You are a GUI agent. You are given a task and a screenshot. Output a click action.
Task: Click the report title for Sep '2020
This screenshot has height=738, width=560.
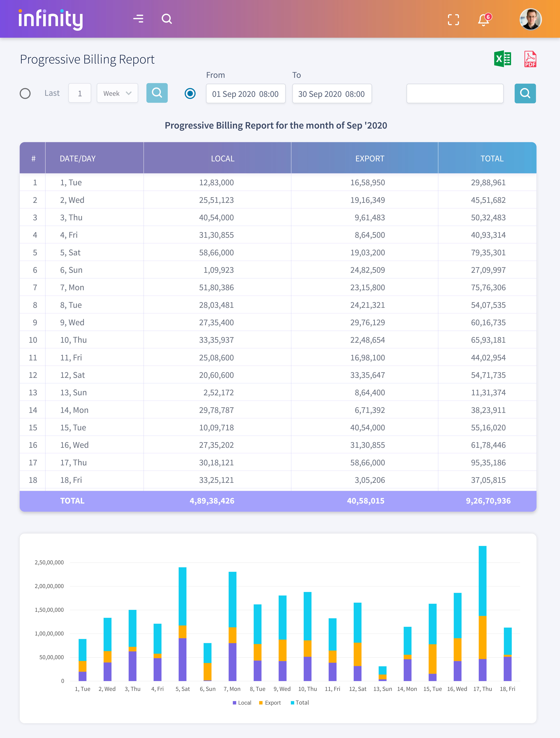(276, 125)
